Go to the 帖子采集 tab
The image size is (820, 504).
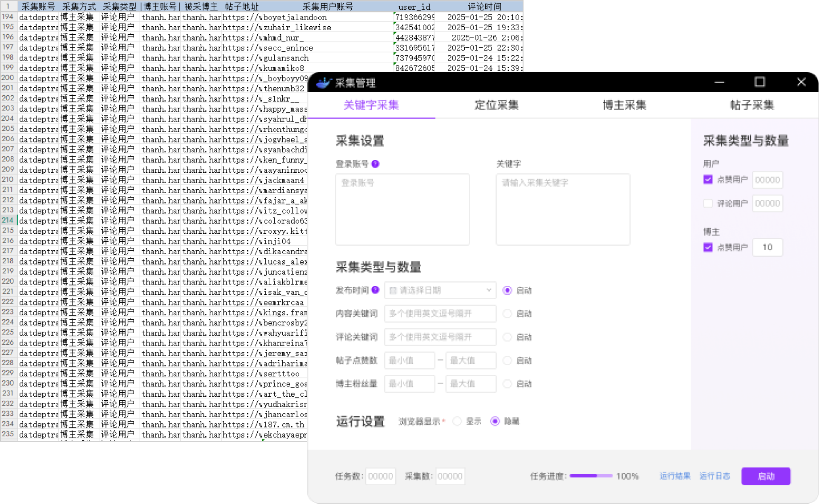click(752, 105)
